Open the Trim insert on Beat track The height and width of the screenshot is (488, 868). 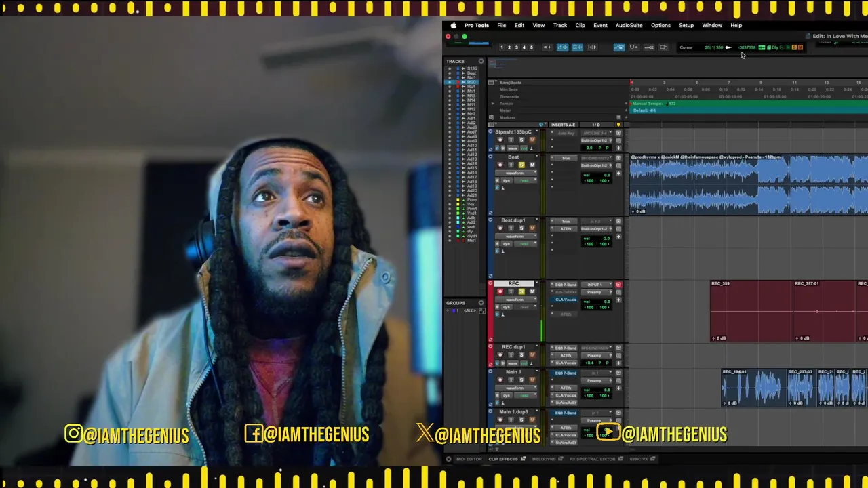(x=566, y=158)
